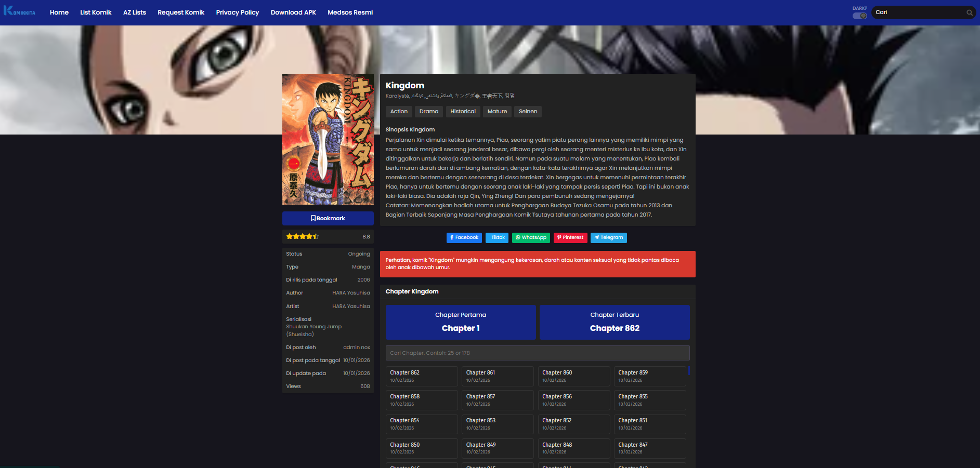980x468 pixels.
Task: Open Chapter 854 in the list
Action: [x=422, y=424]
